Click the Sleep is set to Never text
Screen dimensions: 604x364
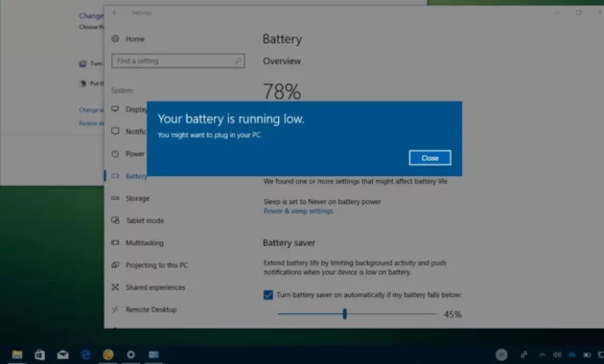[322, 201]
